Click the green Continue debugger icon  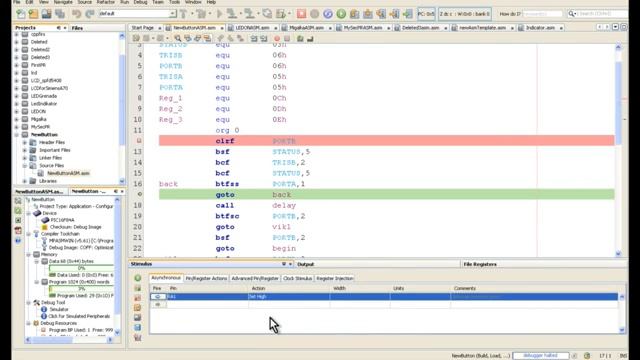[341, 14]
